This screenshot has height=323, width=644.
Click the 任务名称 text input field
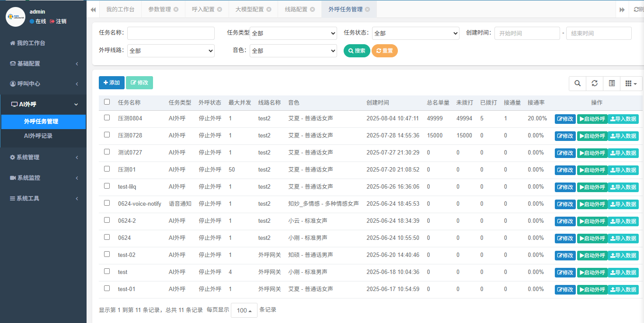tap(171, 33)
